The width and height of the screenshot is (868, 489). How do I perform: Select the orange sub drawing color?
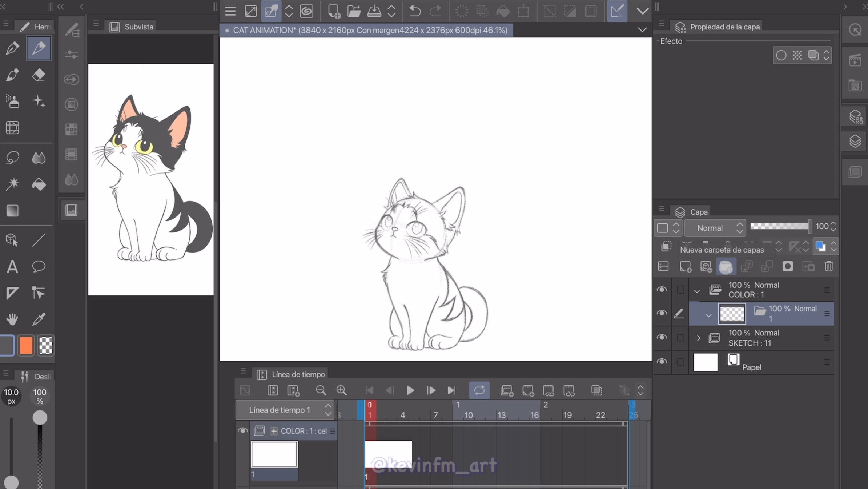[26, 345]
